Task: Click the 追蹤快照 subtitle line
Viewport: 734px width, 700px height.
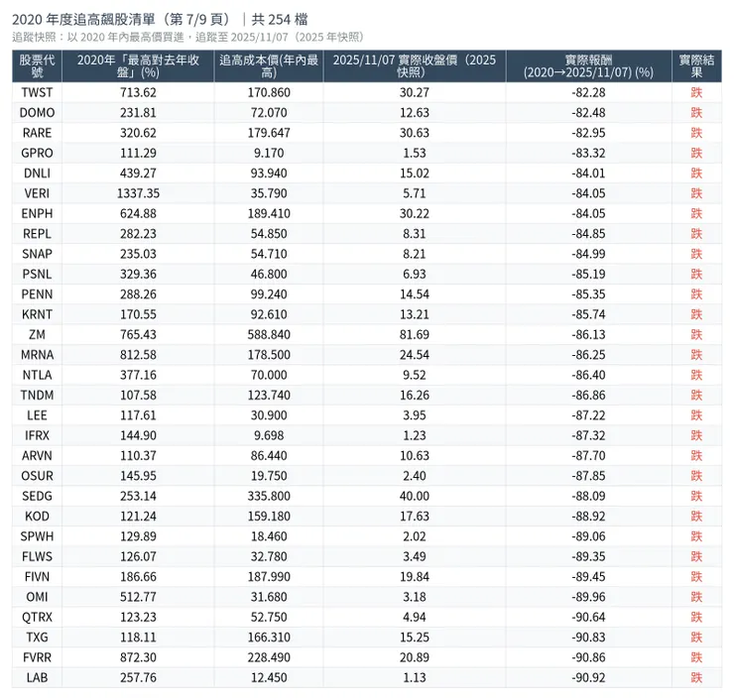Action: (187, 37)
